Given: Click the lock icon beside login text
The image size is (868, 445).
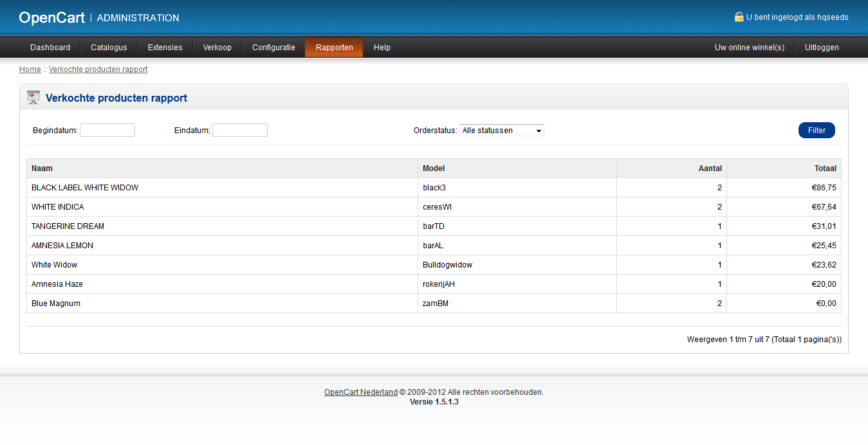Looking at the screenshot, I should pos(739,17).
